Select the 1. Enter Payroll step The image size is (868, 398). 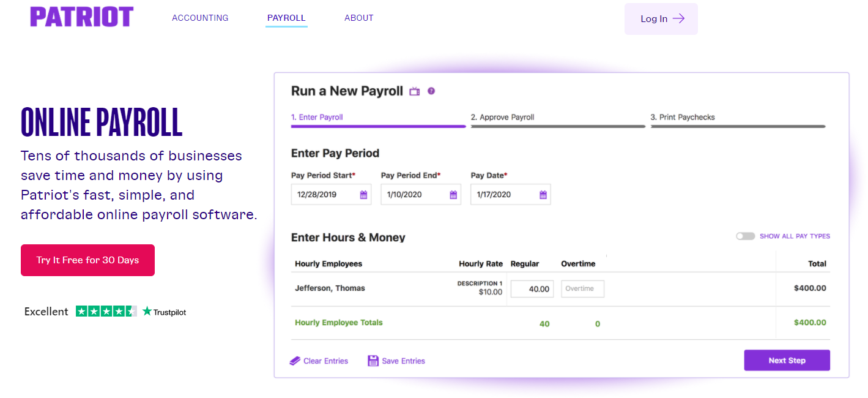click(x=317, y=117)
